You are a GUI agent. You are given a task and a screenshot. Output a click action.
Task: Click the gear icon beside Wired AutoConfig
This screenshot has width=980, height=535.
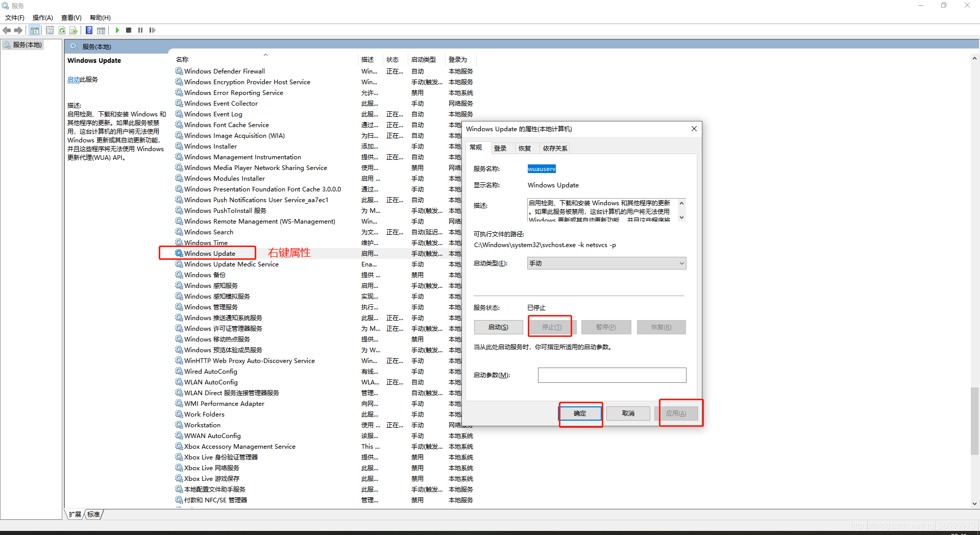coord(179,371)
